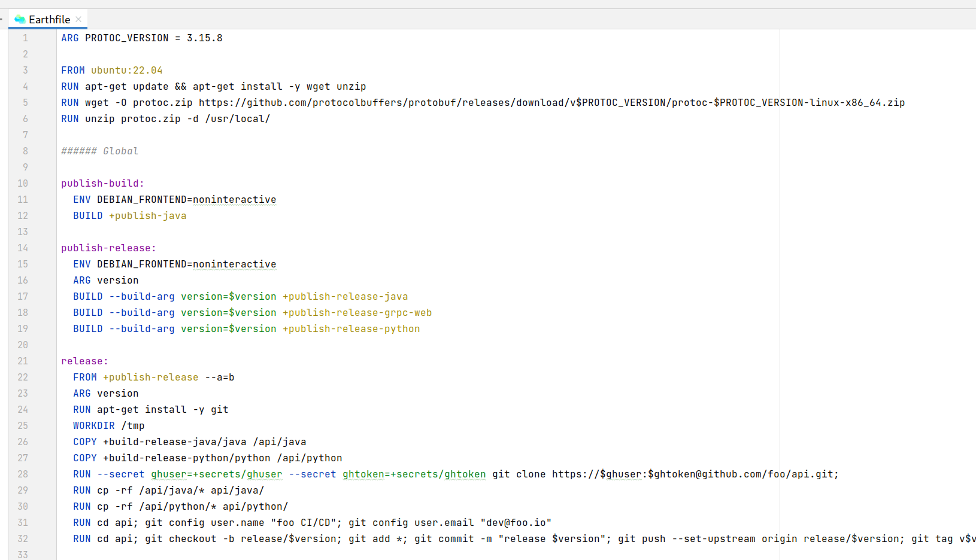The width and height of the screenshot is (976, 560).
Task: Click the 'git config user.name' line 31
Action: point(313,522)
